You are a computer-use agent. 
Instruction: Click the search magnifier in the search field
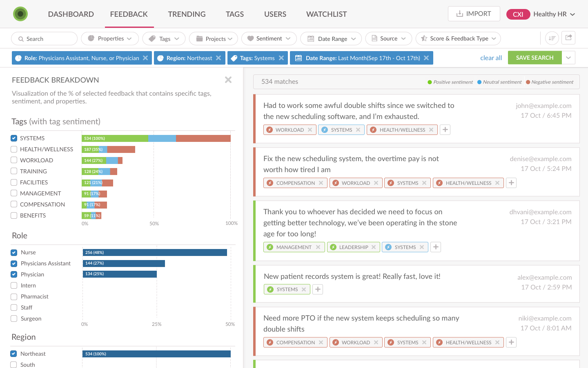click(21, 38)
